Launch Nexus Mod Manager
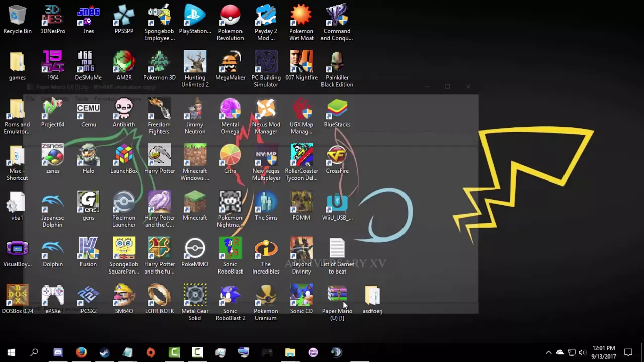The width and height of the screenshot is (644, 362). point(266,117)
